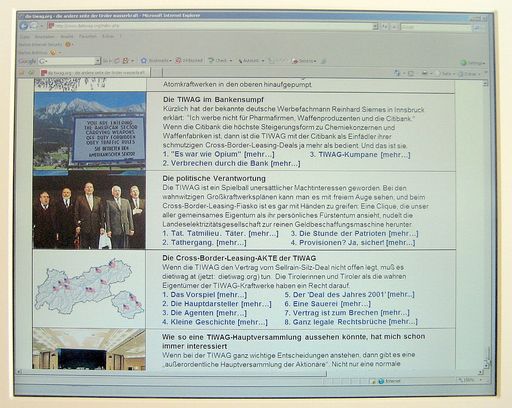Select the dietiwag.org browser tab
This screenshot has height=408, width=512.
[x=94, y=72]
